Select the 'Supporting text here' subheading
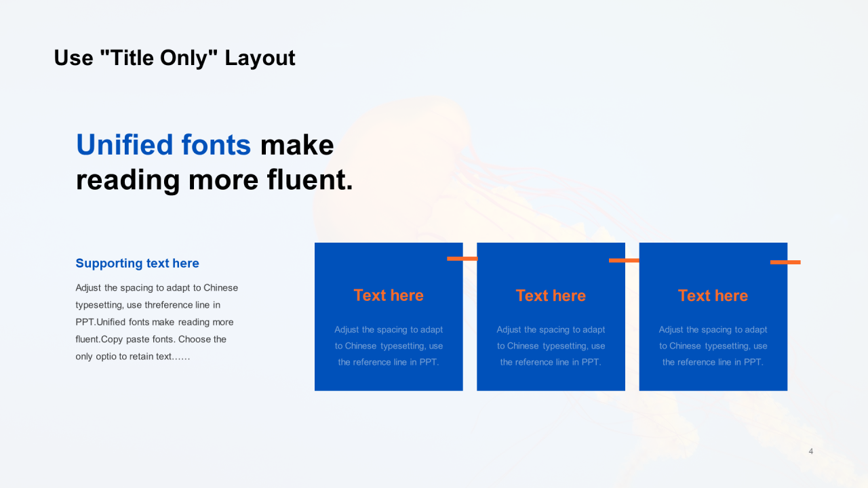 [137, 263]
